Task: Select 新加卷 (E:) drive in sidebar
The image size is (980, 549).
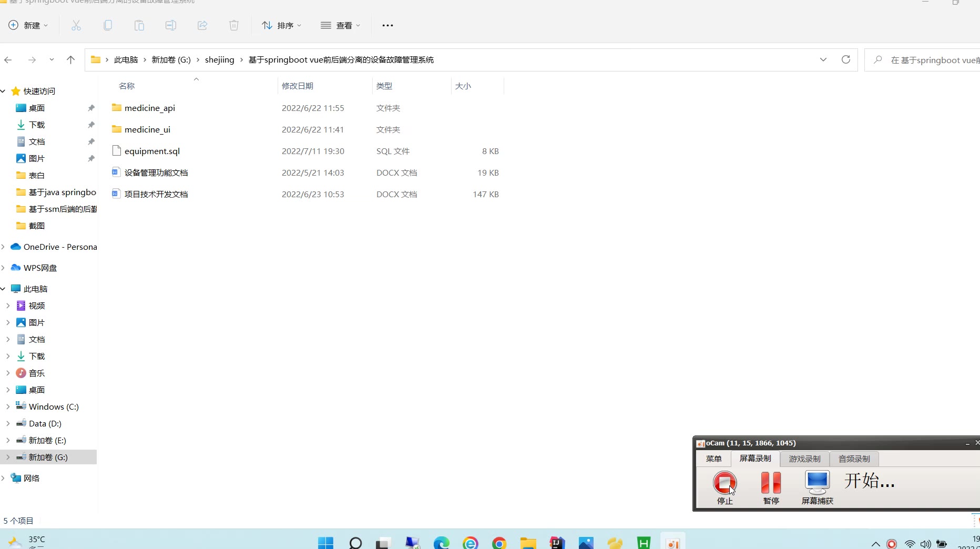Action: [48, 440]
